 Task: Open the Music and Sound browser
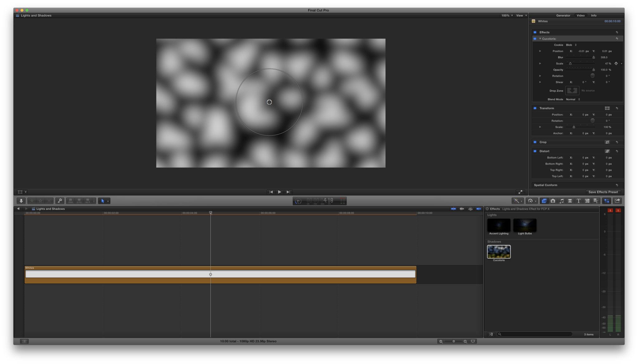pos(561,201)
